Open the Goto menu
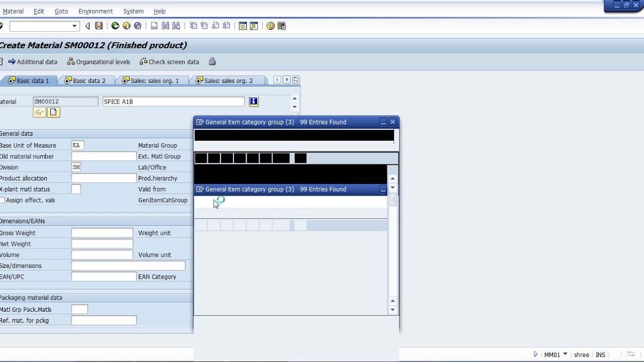Viewport: 644px width, 362px height. pos(61,11)
